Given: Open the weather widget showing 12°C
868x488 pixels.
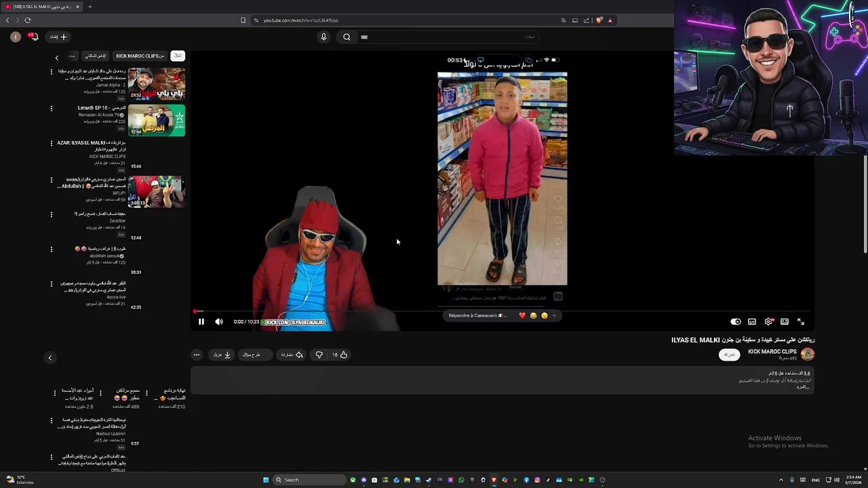Looking at the screenshot, I should [x=19, y=479].
